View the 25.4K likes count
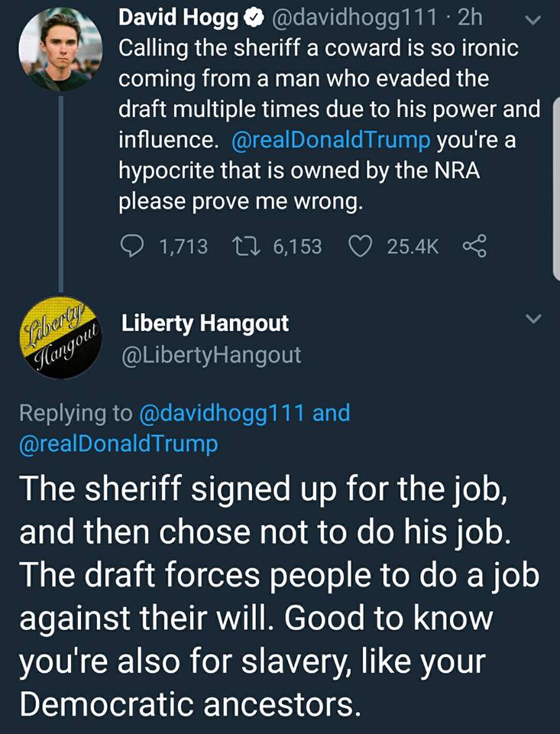The image size is (560, 734). 413,247
